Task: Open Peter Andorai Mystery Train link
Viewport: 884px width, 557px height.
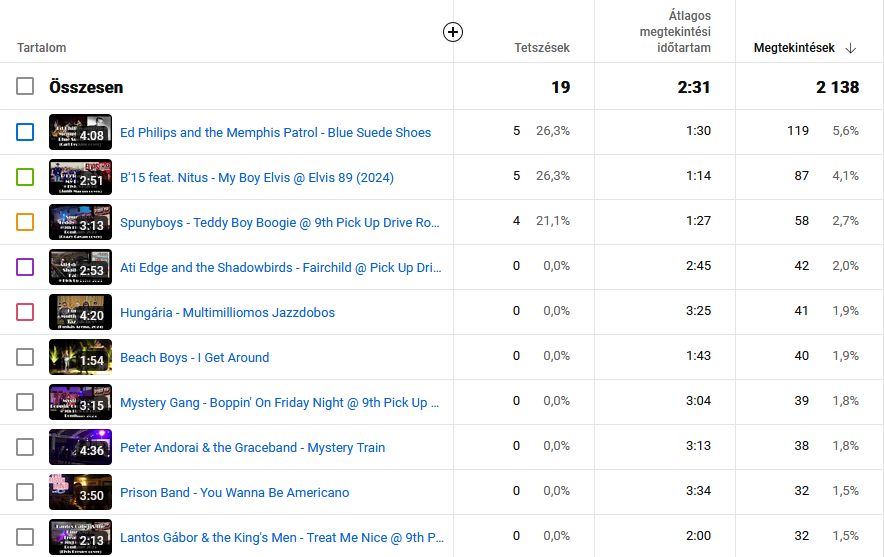Action: coord(252,447)
